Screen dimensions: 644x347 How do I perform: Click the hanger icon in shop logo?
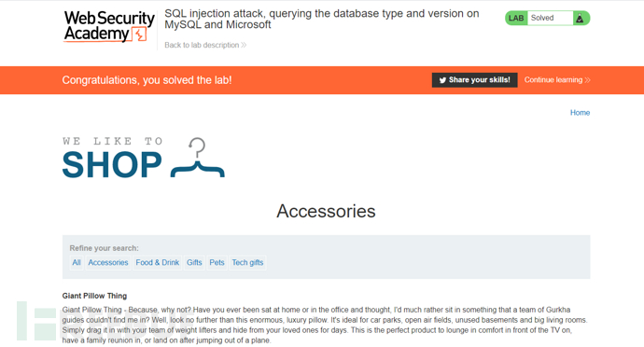198,158
